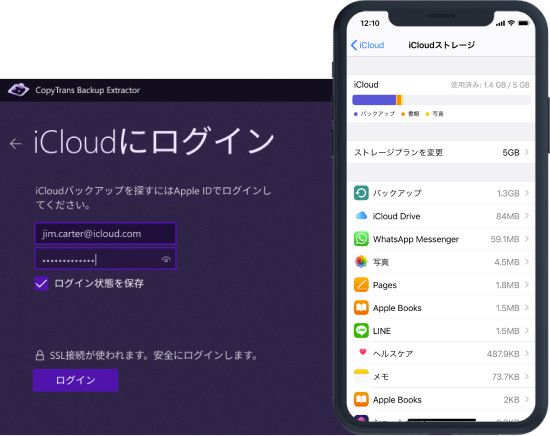This screenshot has width=550, height=436.
Task: Select the LINE row label
Action: pyautogui.click(x=382, y=331)
